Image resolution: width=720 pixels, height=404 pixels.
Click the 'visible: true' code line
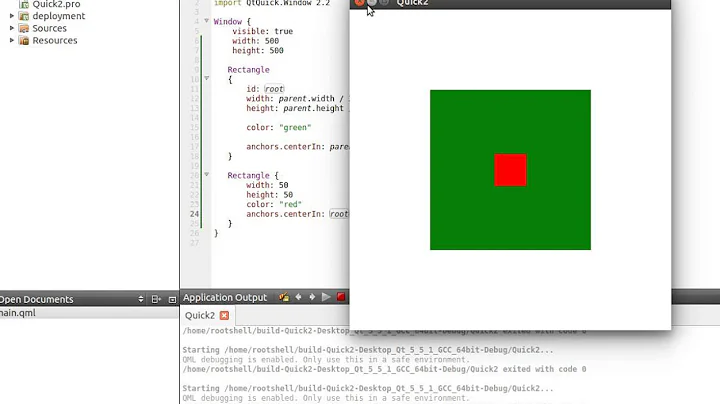(x=263, y=31)
